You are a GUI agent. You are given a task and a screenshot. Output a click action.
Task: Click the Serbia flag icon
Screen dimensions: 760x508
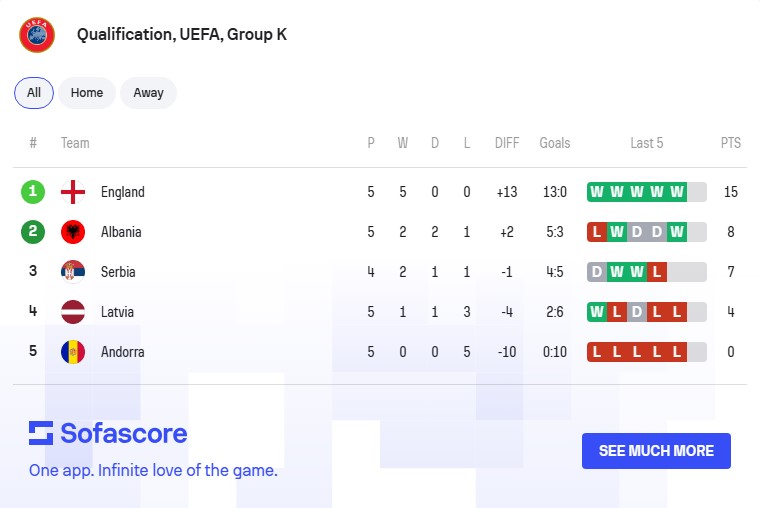tap(73, 272)
